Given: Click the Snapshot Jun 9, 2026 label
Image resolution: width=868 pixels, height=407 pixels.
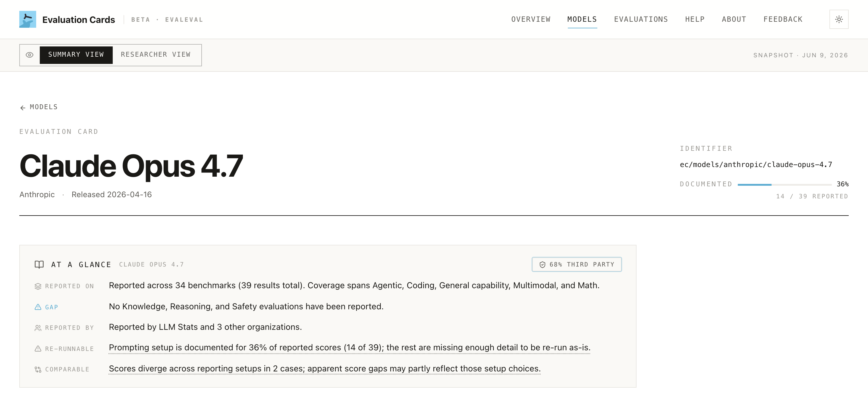Looking at the screenshot, I should [x=800, y=55].
